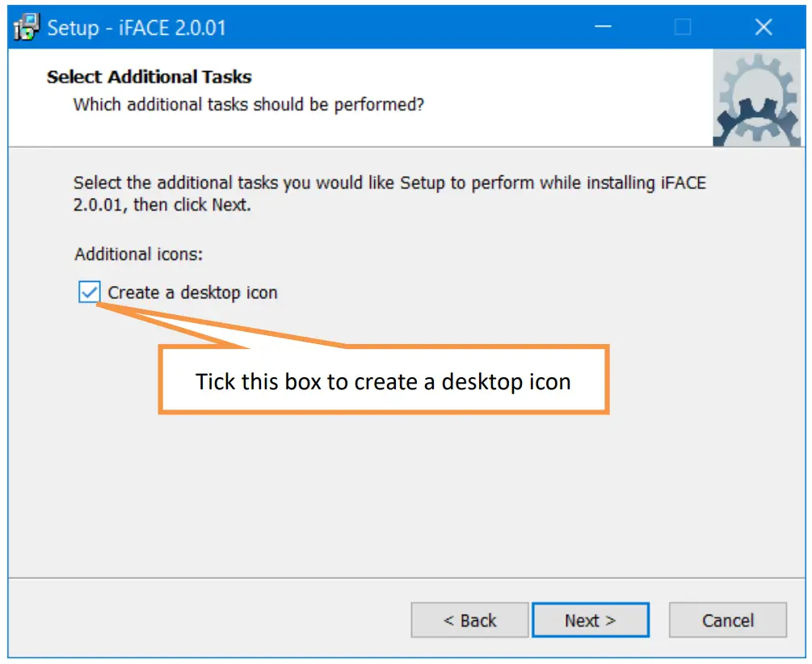Click Next to continue the installation
Screen dimensions: 812x664
(x=591, y=620)
